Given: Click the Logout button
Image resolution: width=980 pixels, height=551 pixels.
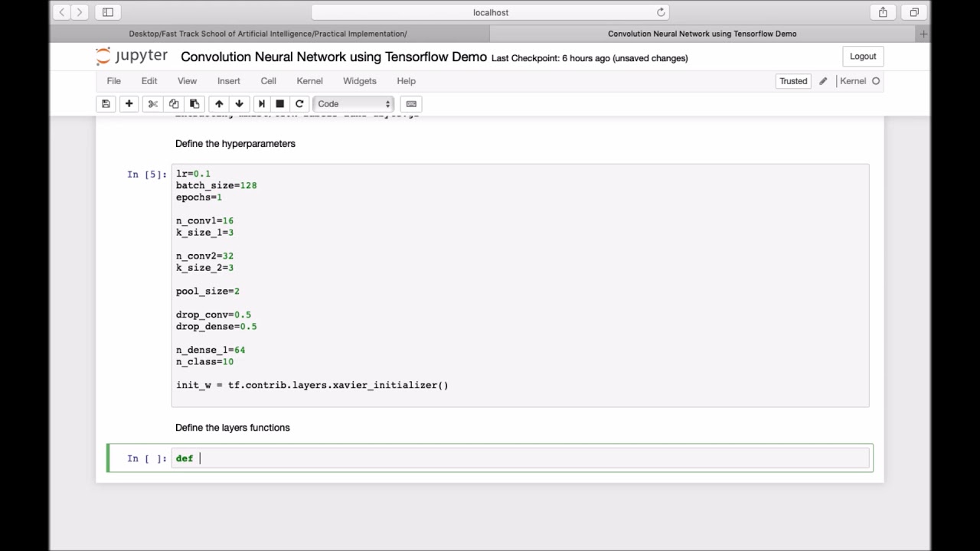Looking at the screenshot, I should coord(862,57).
